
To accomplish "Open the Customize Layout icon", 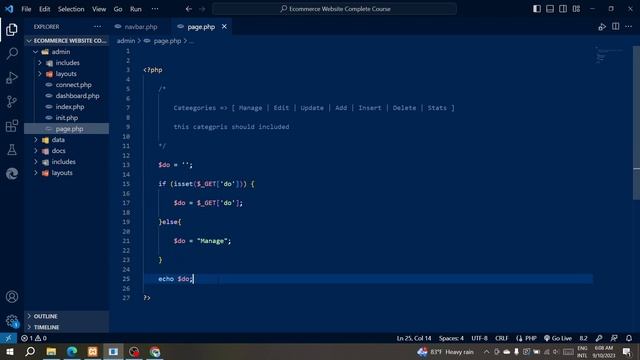I will click(576, 9).
